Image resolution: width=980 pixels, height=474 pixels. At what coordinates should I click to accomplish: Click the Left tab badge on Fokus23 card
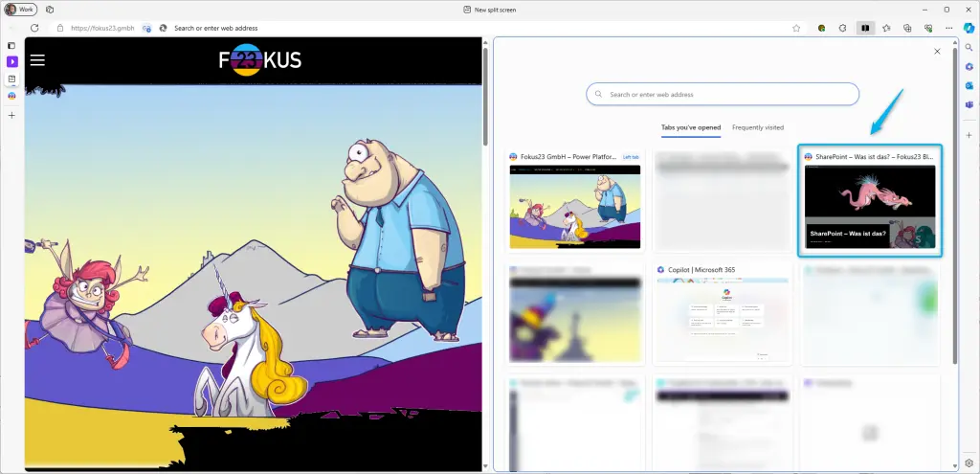tap(632, 157)
